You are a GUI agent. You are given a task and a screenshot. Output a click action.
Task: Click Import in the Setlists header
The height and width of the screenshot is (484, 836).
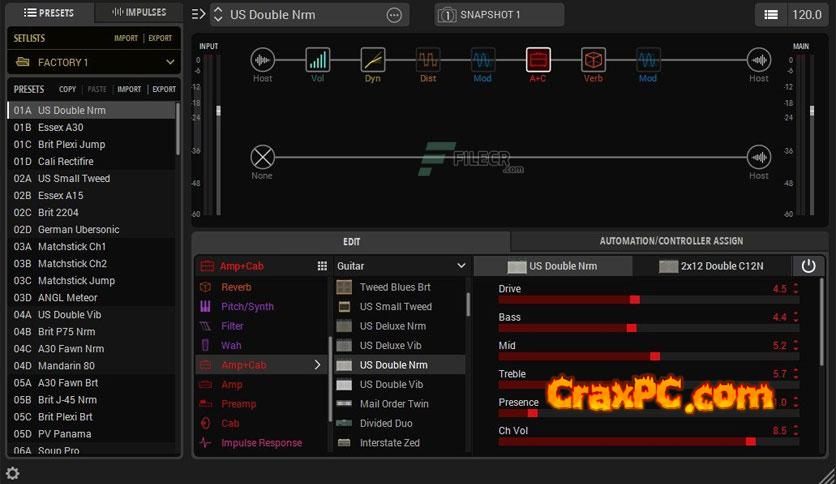(126, 38)
